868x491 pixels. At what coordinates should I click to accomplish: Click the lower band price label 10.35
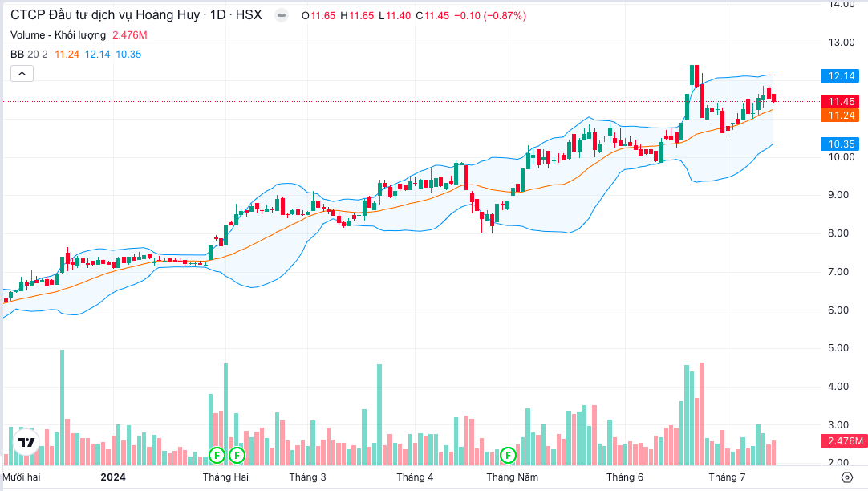(841, 144)
